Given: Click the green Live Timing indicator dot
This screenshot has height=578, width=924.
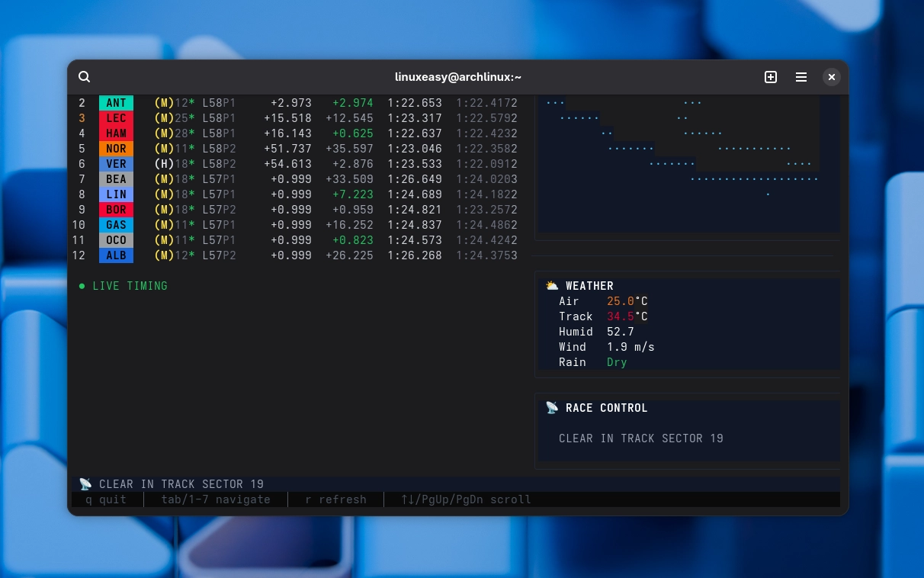Looking at the screenshot, I should (82, 286).
